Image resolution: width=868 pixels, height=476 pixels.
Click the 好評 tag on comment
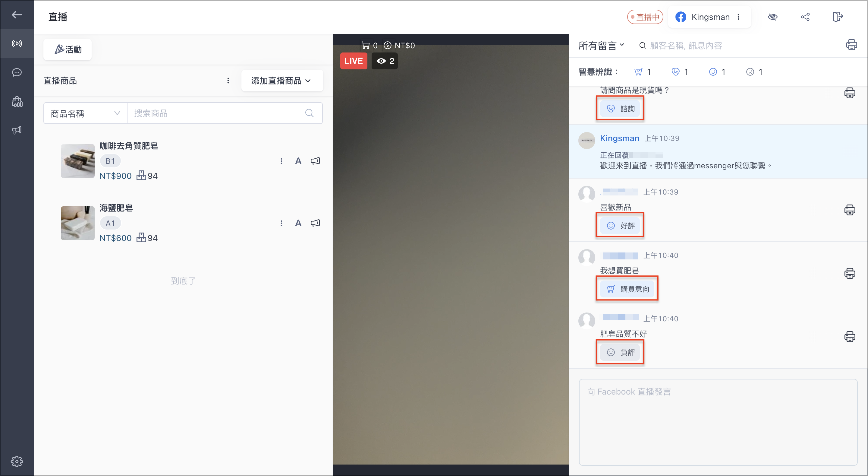(x=620, y=226)
